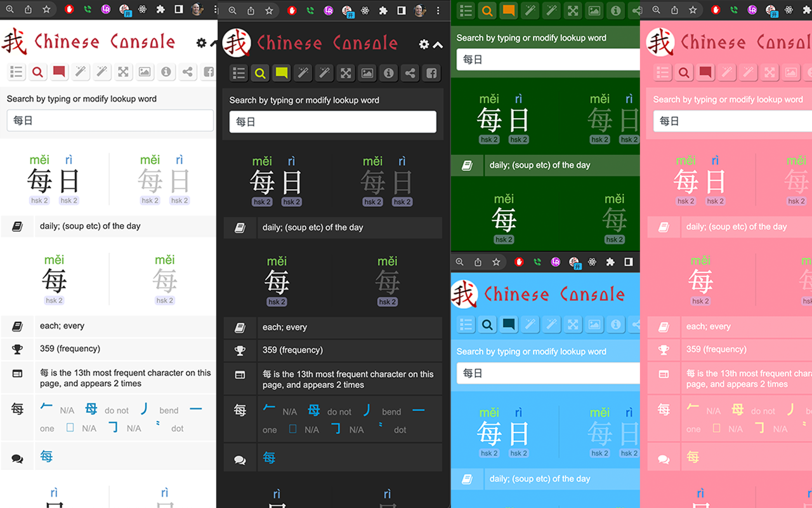Image resolution: width=812 pixels, height=508 pixels.
Task: Toggle the magnifier icon in the pink panel toolbar
Action: (684, 73)
